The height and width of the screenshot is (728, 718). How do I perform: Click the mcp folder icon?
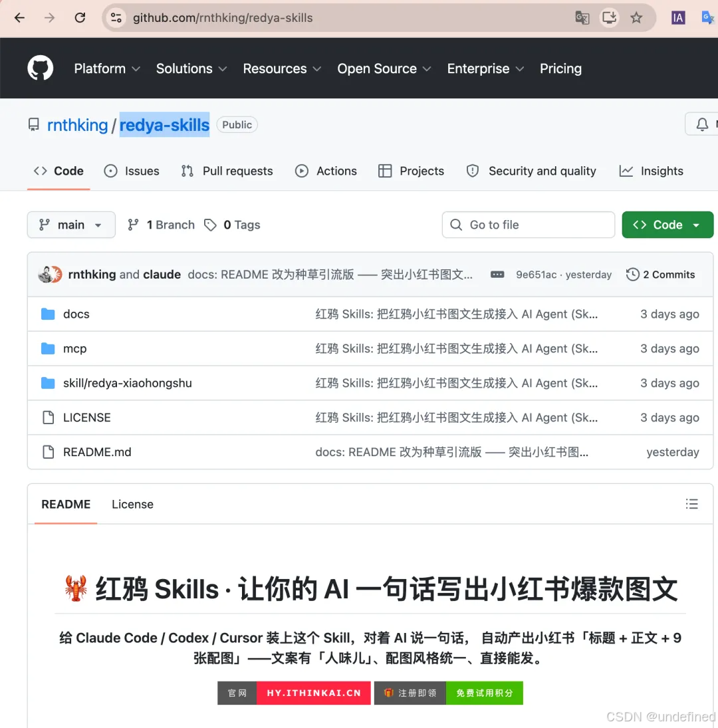click(x=48, y=348)
